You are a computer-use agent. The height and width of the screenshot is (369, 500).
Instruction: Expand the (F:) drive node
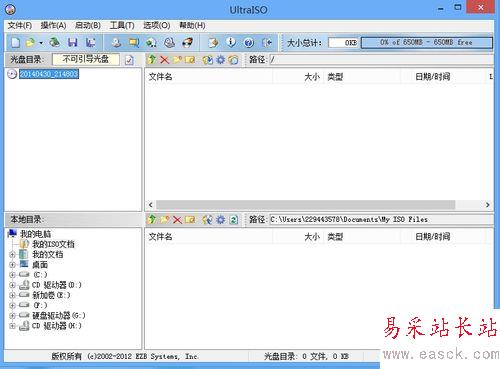tap(12, 305)
